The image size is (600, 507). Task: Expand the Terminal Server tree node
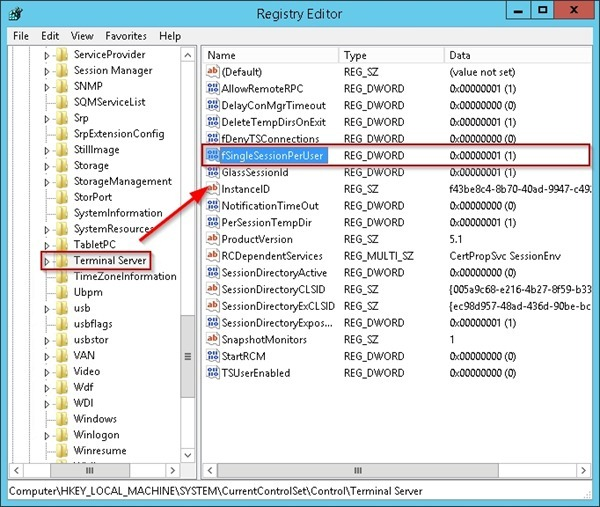click(x=46, y=261)
